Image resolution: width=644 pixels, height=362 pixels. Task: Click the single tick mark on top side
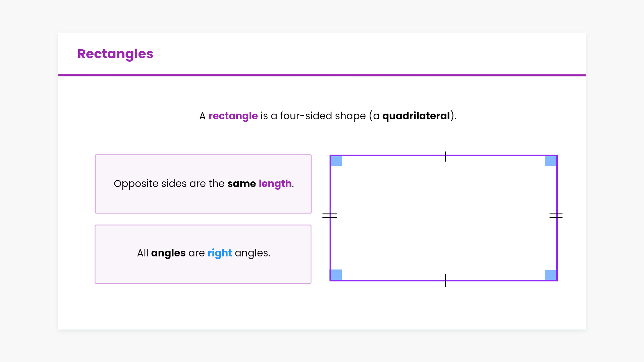445,157
